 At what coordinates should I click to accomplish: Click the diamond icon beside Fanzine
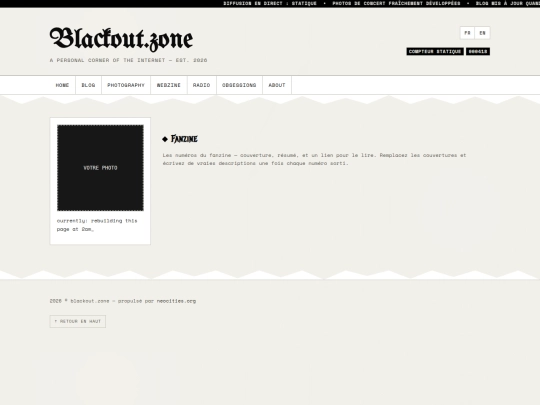[x=165, y=139]
